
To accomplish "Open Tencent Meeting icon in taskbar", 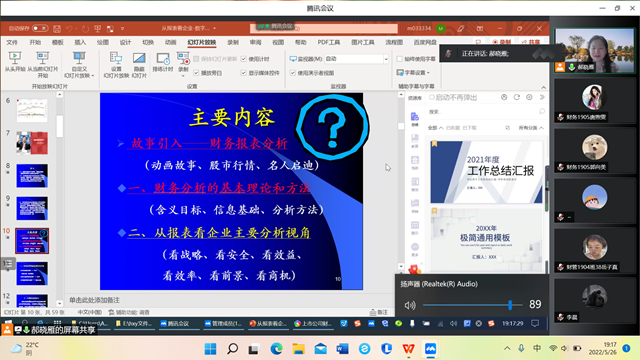I will [431, 349].
